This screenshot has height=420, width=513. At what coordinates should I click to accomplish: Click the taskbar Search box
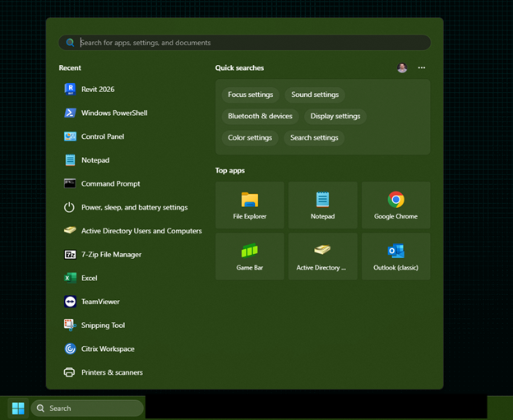tap(87, 408)
